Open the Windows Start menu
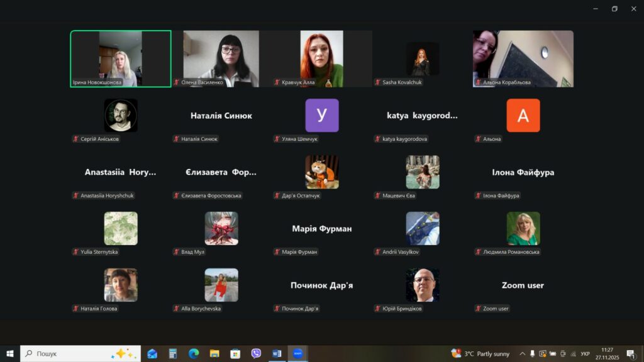 [x=10, y=354]
